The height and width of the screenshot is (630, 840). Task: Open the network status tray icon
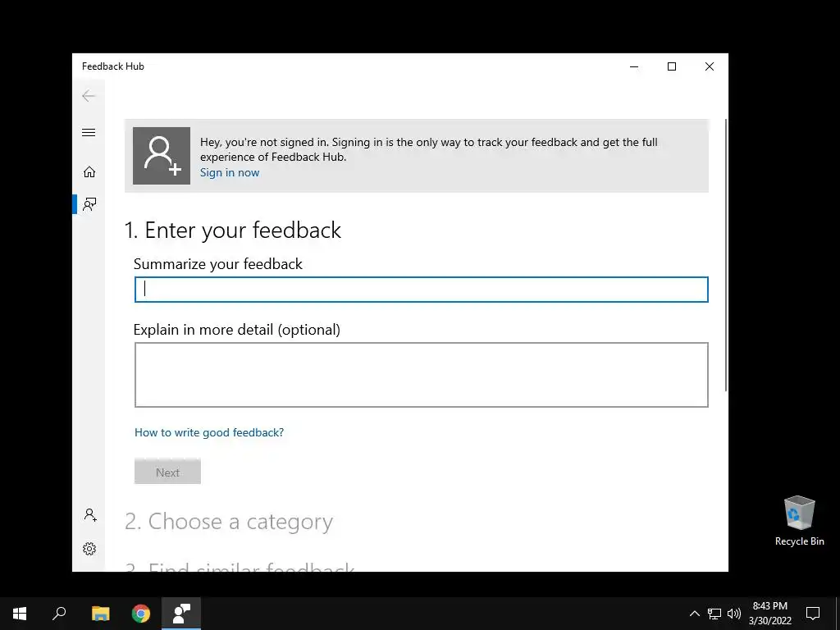click(714, 614)
